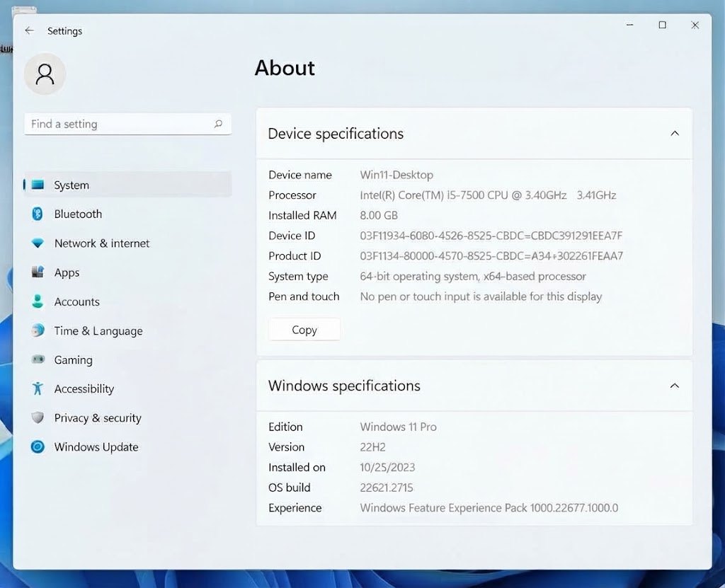
Task: Click the back arrow in Settings
Action: pos(29,30)
